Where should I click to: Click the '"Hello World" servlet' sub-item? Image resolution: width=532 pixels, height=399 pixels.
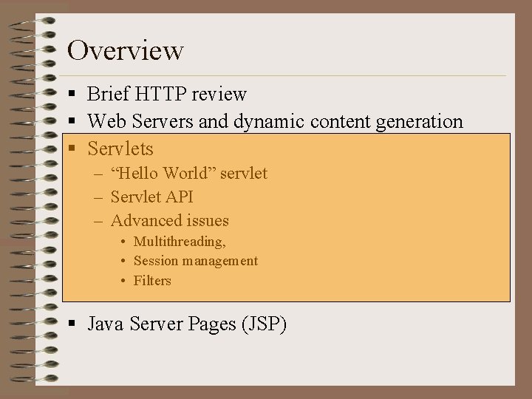[189, 173]
